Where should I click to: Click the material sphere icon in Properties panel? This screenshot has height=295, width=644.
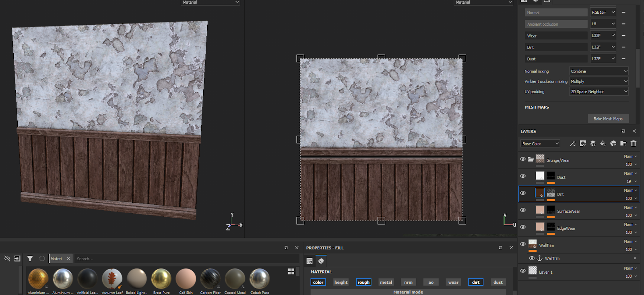tap(321, 261)
